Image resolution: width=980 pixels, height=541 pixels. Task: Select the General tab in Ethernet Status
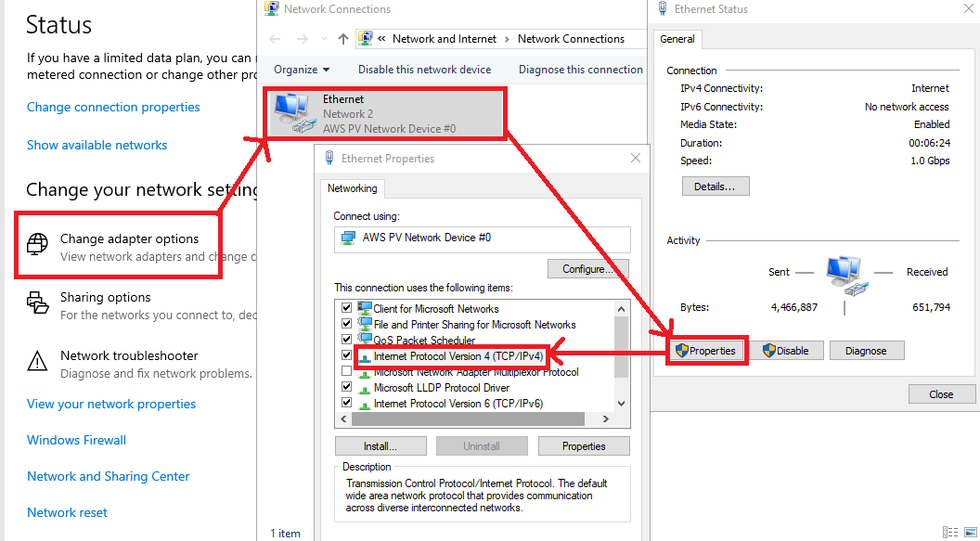tap(677, 39)
